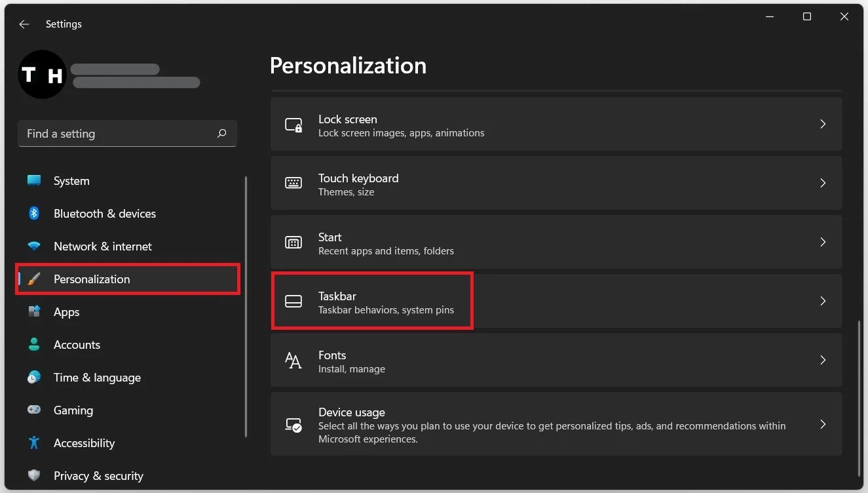Click 'Recent apps and items, folders' text
The height and width of the screenshot is (493, 868).
(386, 251)
